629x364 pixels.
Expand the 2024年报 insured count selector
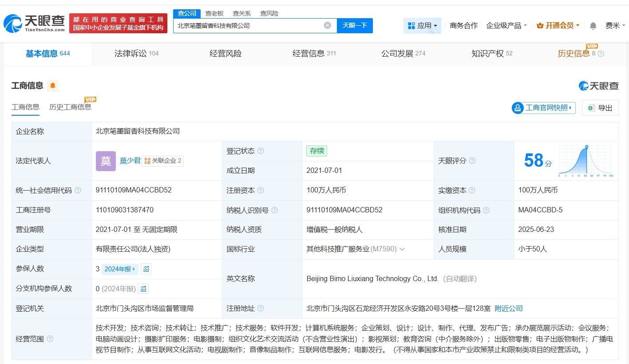point(120,269)
